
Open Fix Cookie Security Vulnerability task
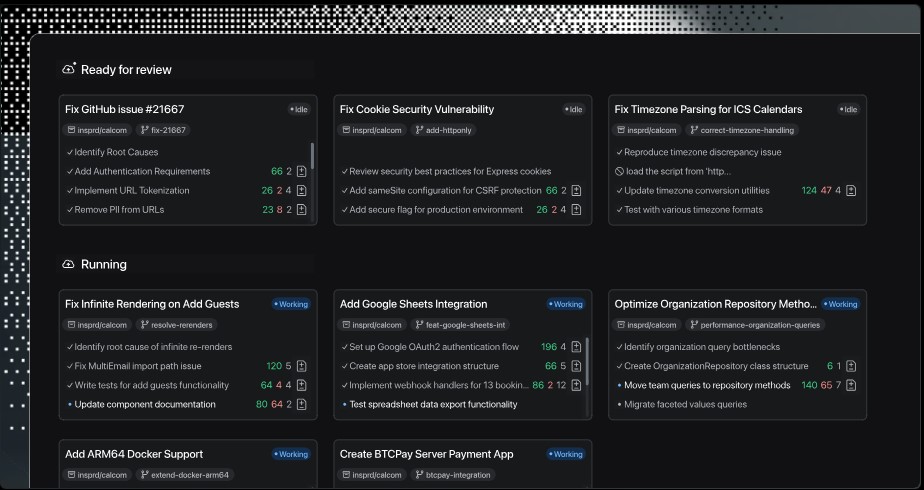tap(417, 109)
